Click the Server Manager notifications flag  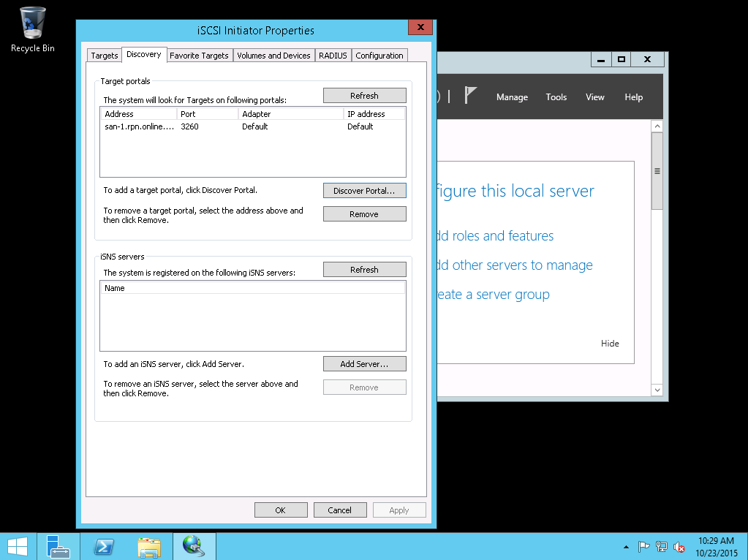point(471,97)
